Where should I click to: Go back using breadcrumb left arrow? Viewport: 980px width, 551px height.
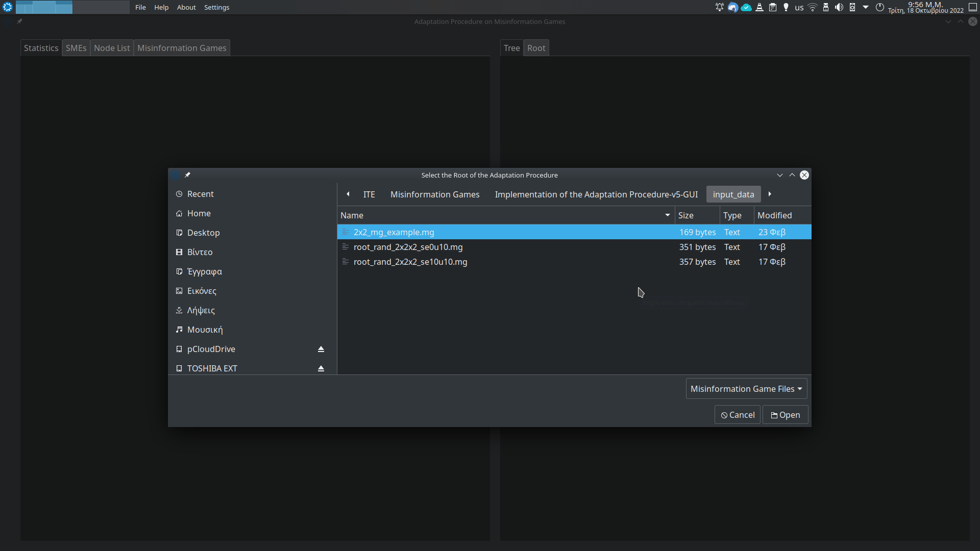348,194
